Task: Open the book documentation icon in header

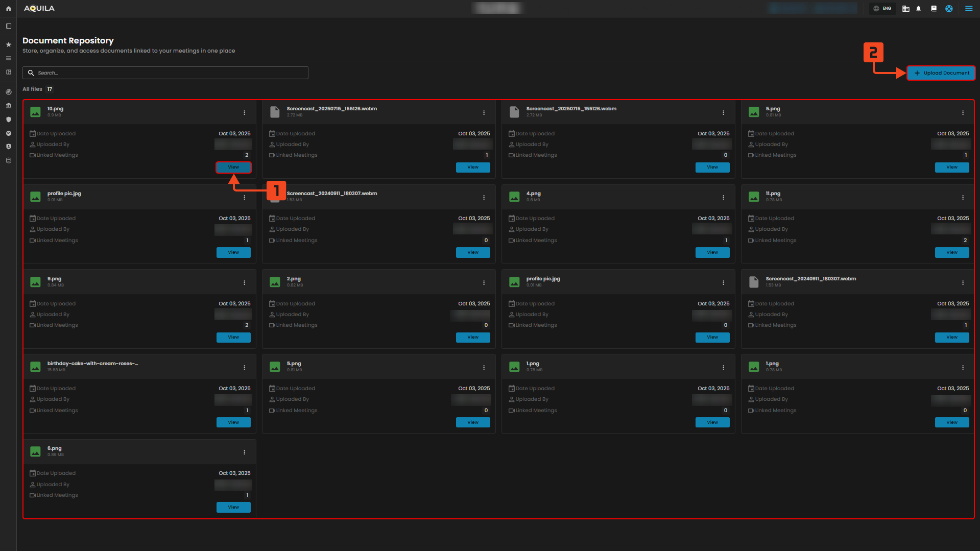Action: [x=934, y=9]
